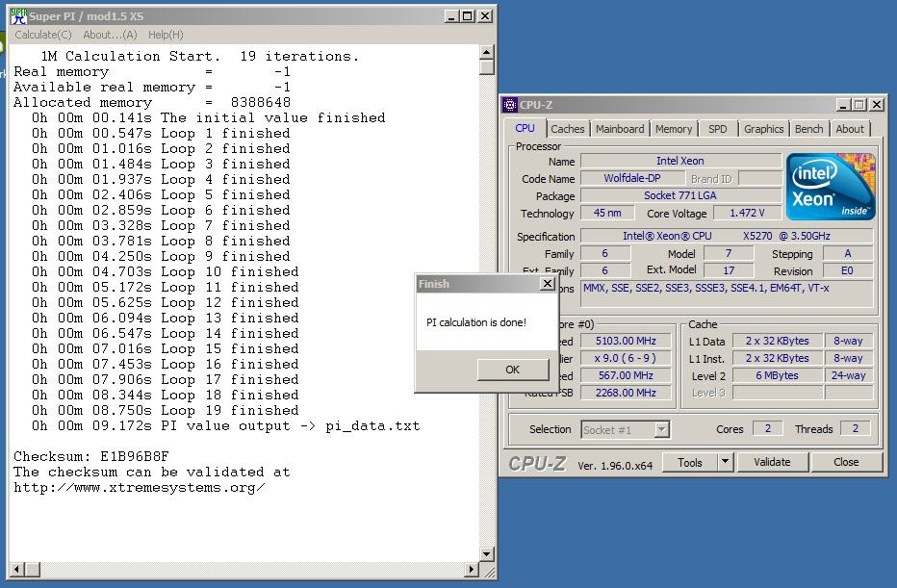Click the Threads count value 2
897x588 pixels.
coord(855,429)
